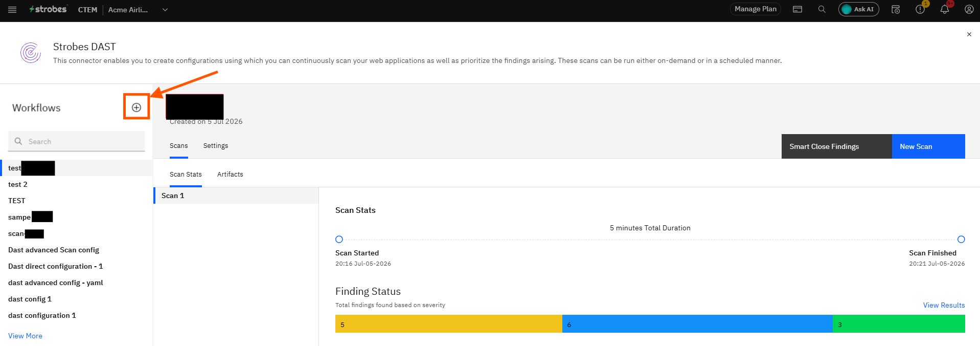Select the 'test 2' workflow
The width and height of the screenshot is (980, 346).
77,184
